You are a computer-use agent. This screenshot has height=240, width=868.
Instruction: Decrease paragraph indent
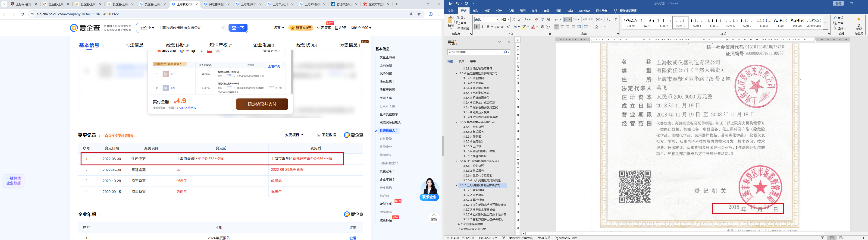click(585, 19)
